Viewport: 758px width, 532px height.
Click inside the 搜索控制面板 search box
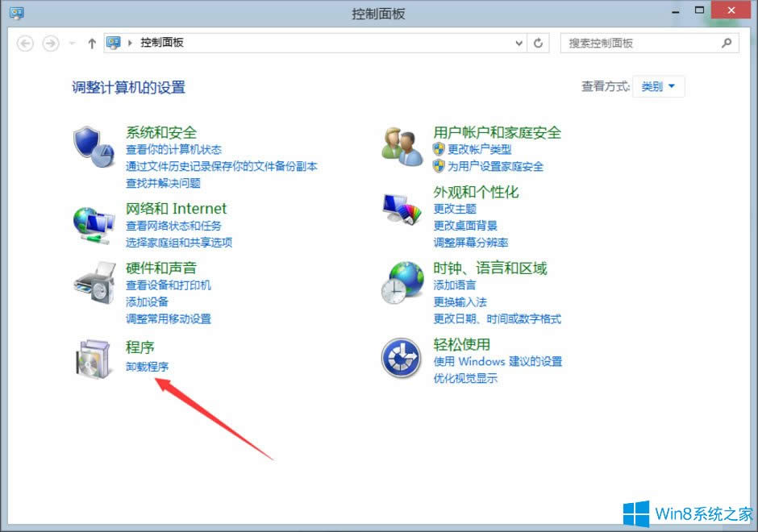pos(637,43)
